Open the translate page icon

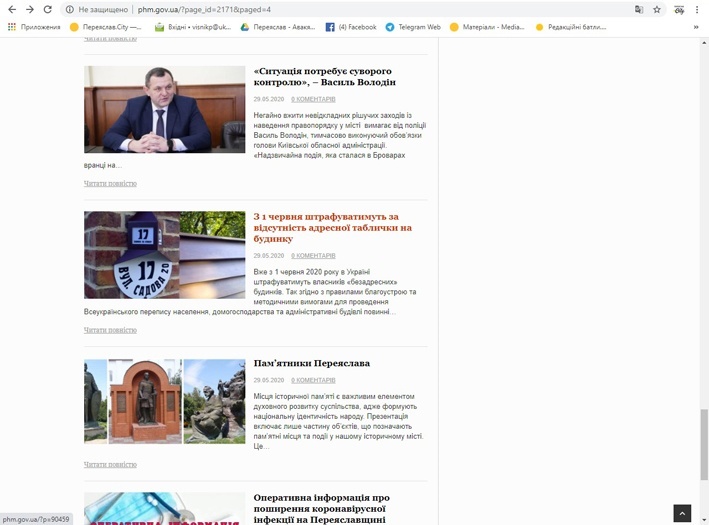(x=638, y=9)
